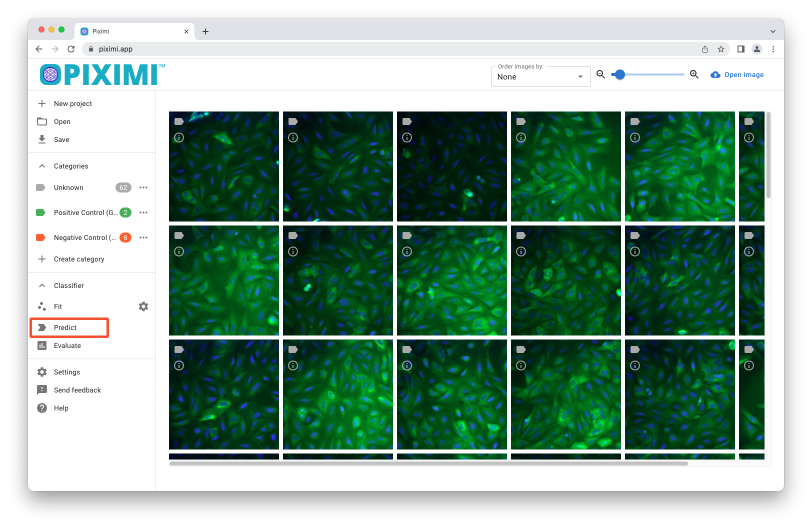Screen dimensions: 812x528
Task: Click the grey Unknown category tag icon
Action: (x=41, y=187)
